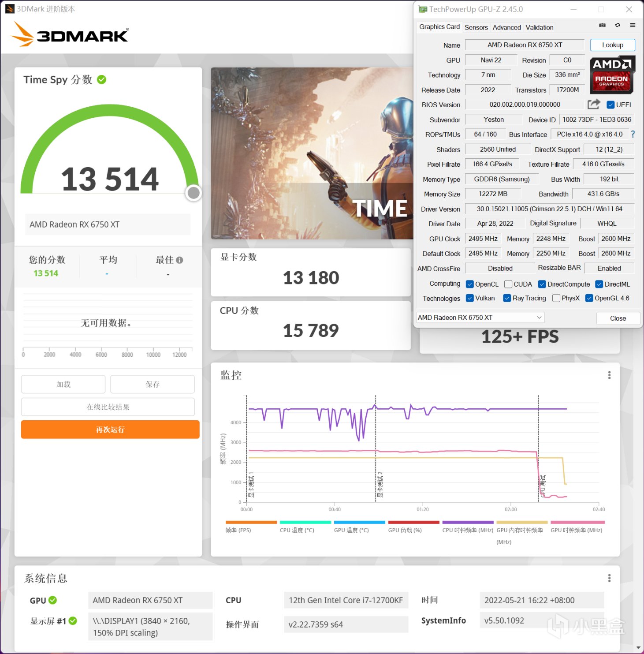644x654 pixels.
Task: Click the 时间 value 2022-05-21 16:22 +08:00
Action: [542, 600]
